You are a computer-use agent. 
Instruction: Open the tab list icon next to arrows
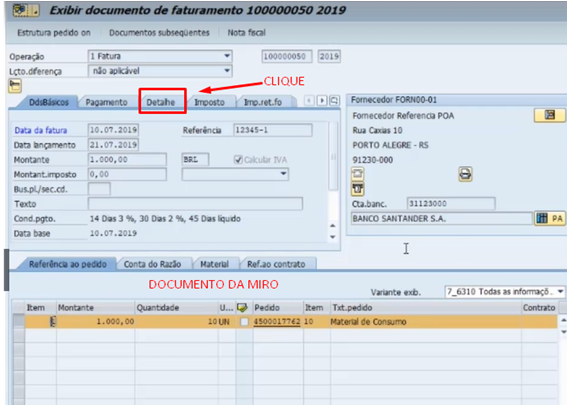pyautogui.click(x=334, y=100)
